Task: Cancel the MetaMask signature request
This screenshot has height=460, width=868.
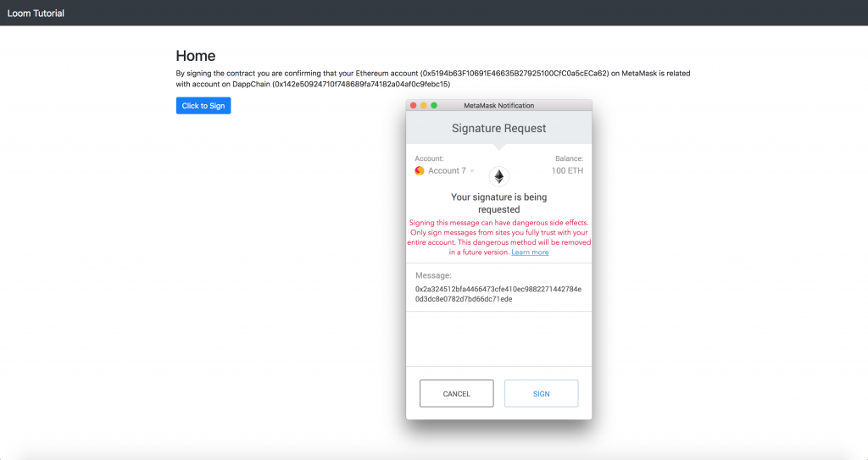Action: tap(456, 394)
